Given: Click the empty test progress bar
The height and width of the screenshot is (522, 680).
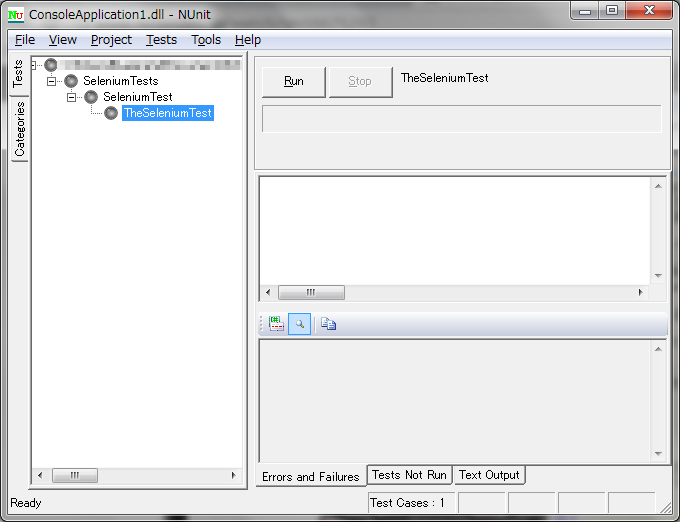Looking at the screenshot, I should 462,119.
